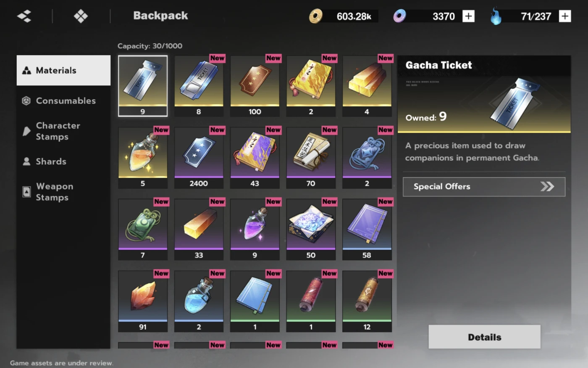Select the blue star ticket with count 2400
Screen dimensions: 588x368
coord(199,158)
